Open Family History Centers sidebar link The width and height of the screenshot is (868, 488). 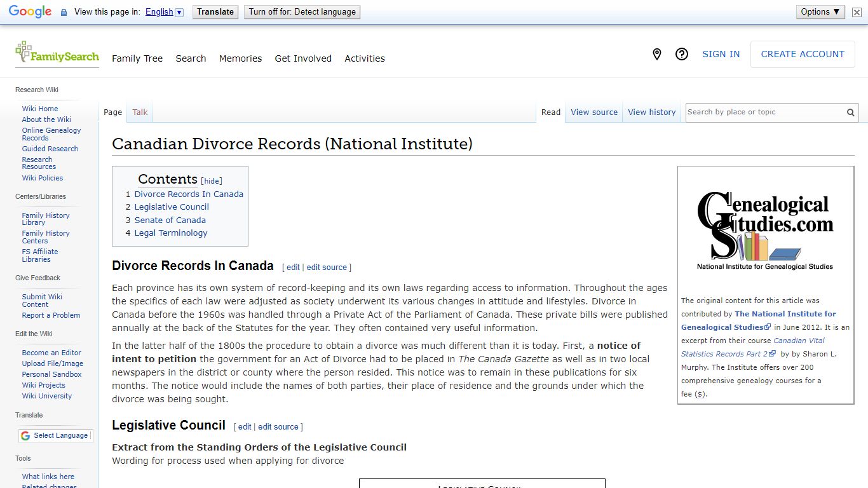[46, 237]
